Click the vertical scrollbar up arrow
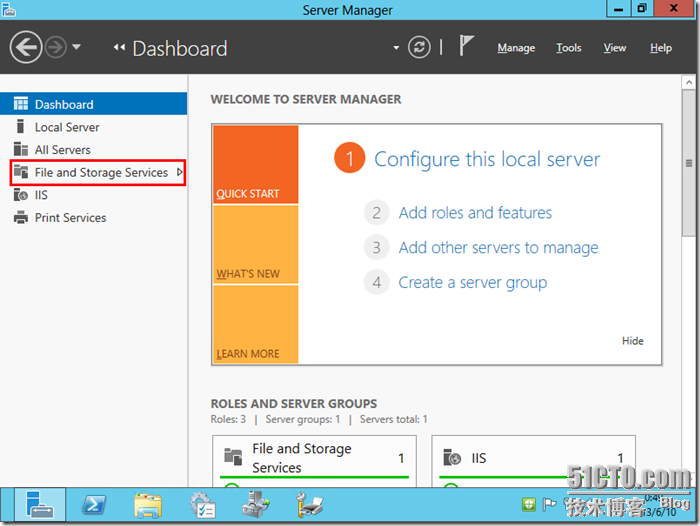 [x=689, y=82]
